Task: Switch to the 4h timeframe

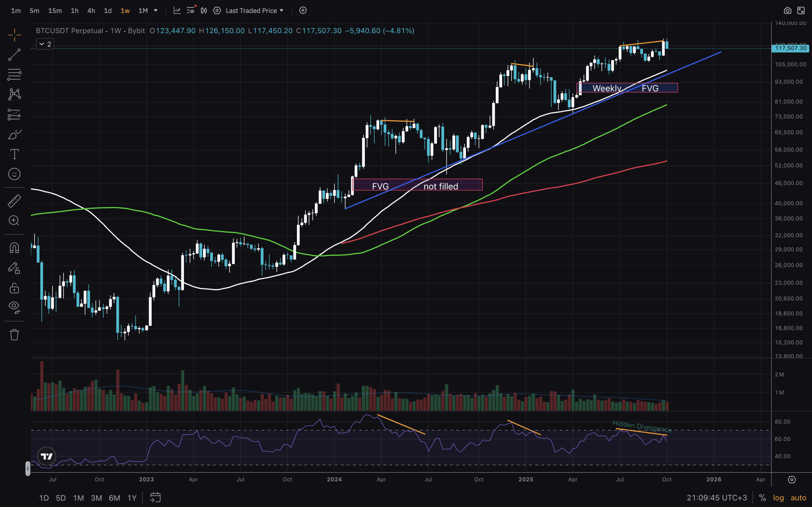Action: pyautogui.click(x=91, y=11)
